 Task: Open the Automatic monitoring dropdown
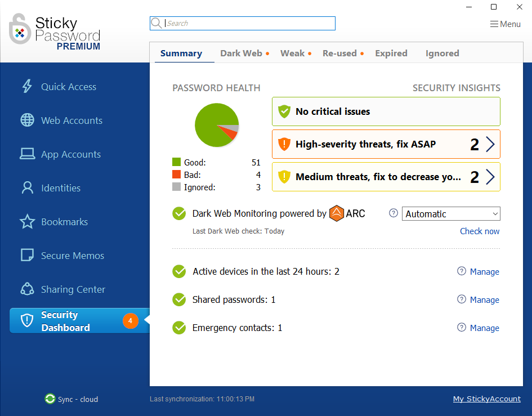tap(451, 214)
